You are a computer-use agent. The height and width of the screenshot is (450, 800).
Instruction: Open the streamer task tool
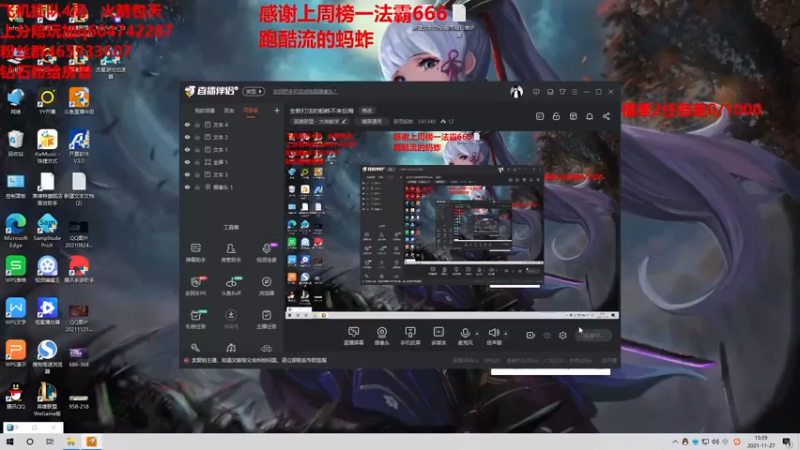coord(266,319)
